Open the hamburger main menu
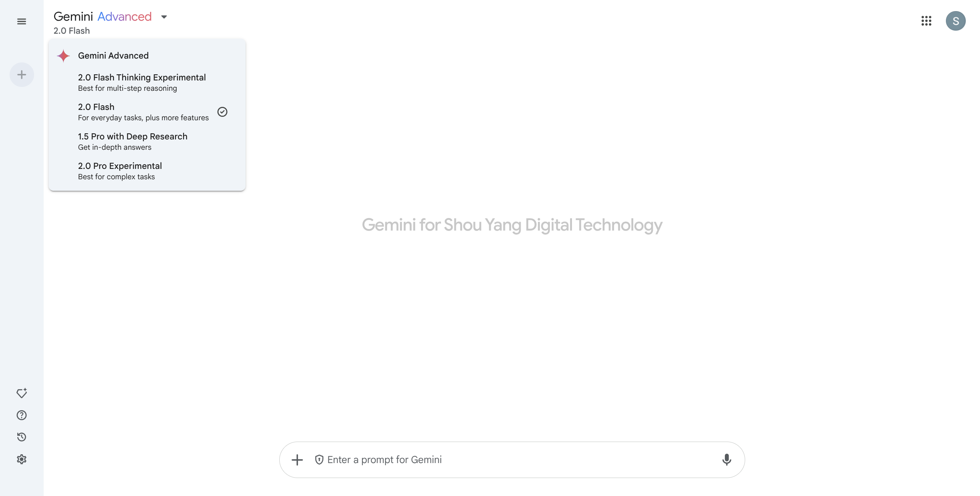This screenshot has width=980, height=496. click(x=21, y=21)
